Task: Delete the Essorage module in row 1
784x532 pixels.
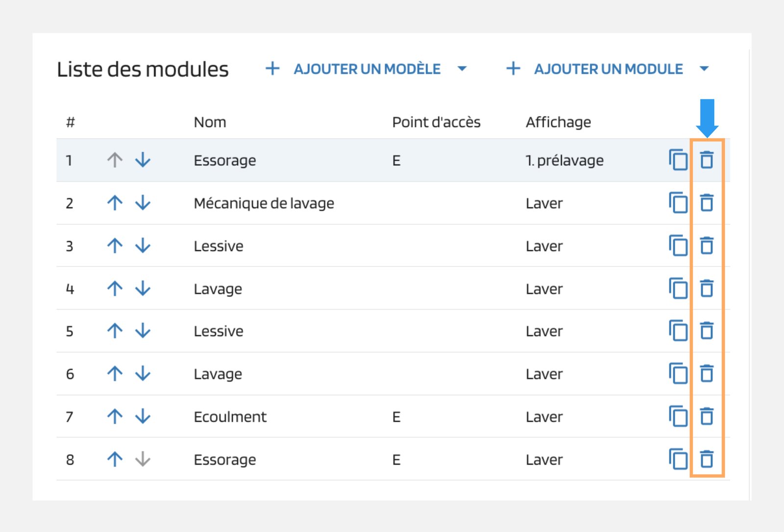Action: click(706, 160)
